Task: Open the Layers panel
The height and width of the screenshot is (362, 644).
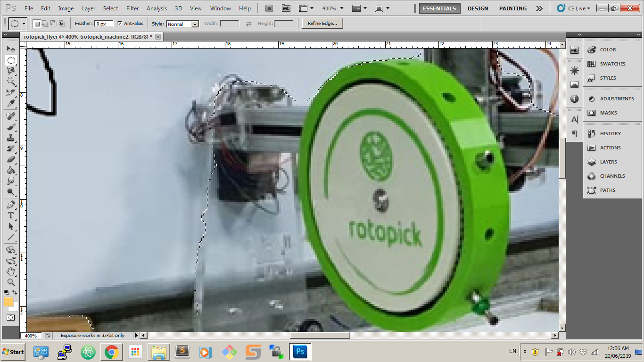Action: coord(608,162)
